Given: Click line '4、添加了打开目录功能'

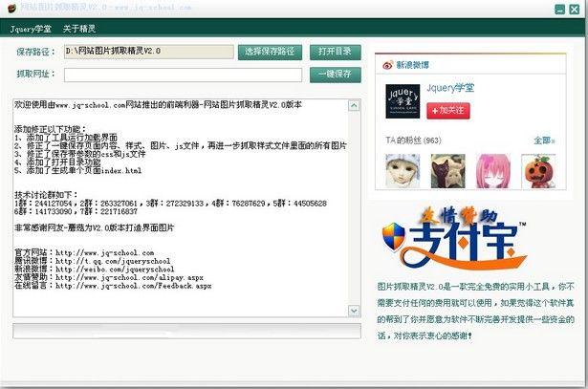Looking at the screenshot, I should (x=57, y=162).
